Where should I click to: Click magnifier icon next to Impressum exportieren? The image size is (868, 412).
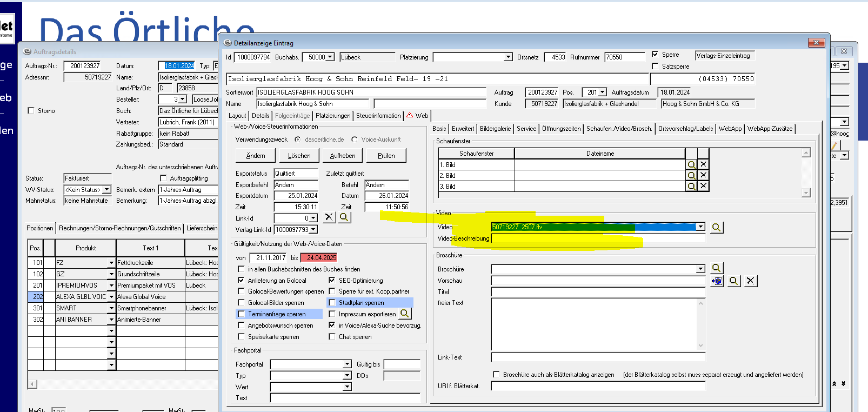(x=405, y=314)
